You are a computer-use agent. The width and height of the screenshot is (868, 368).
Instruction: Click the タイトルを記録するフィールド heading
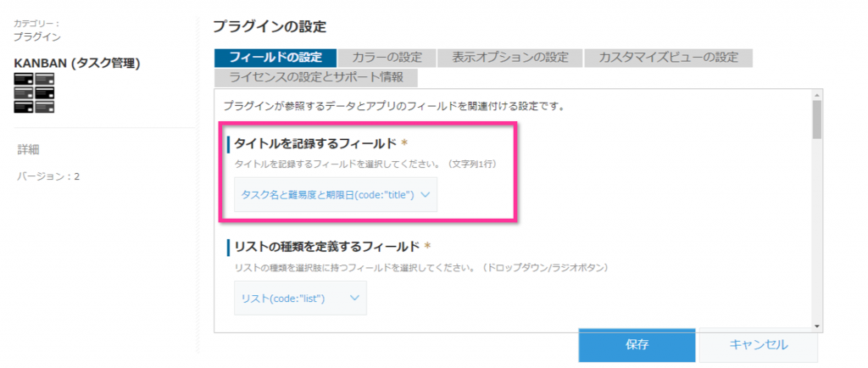[315, 144]
